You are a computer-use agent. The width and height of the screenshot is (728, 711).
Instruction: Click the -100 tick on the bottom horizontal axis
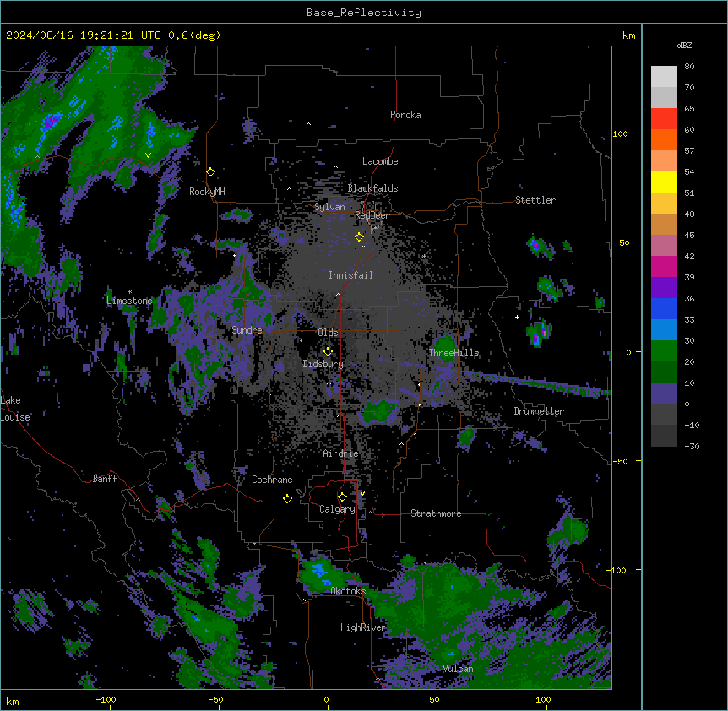(x=106, y=699)
